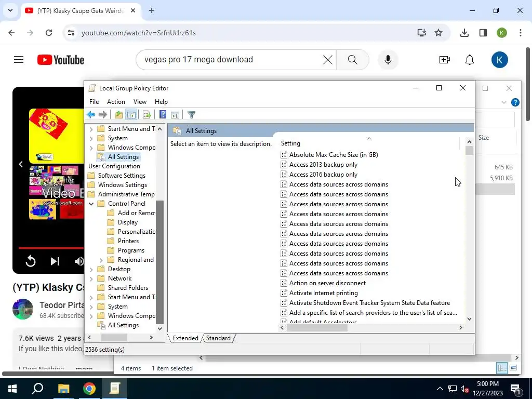The height and width of the screenshot is (399, 532).
Task: Collapse the Control Panel tree node
Action: point(91,204)
